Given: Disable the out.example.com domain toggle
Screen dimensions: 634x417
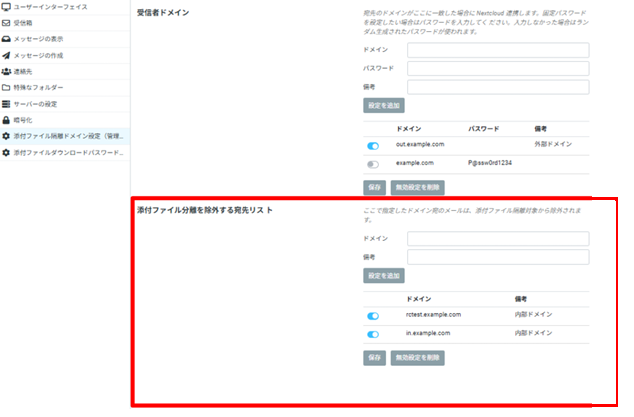Looking at the screenshot, I should click(373, 146).
